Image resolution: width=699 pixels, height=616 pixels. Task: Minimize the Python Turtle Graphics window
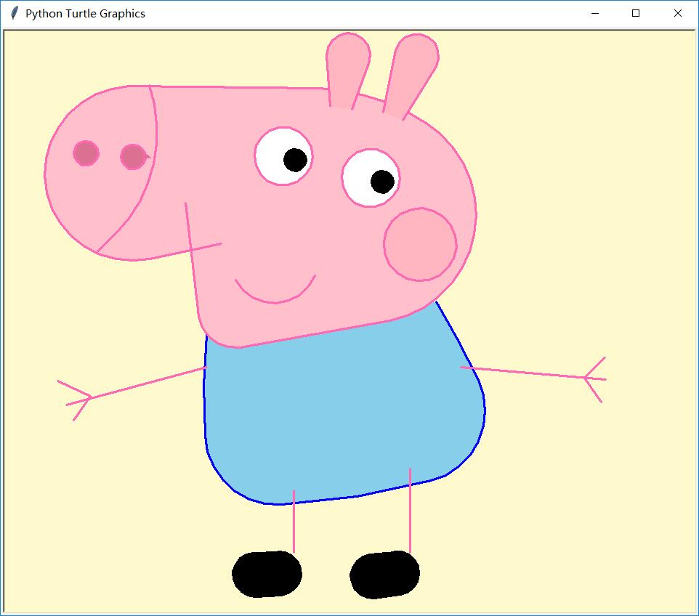pyautogui.click(x=594, y=13)
